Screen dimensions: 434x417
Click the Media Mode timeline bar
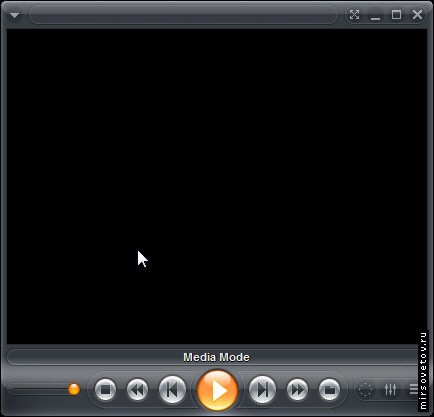[213, 357]
